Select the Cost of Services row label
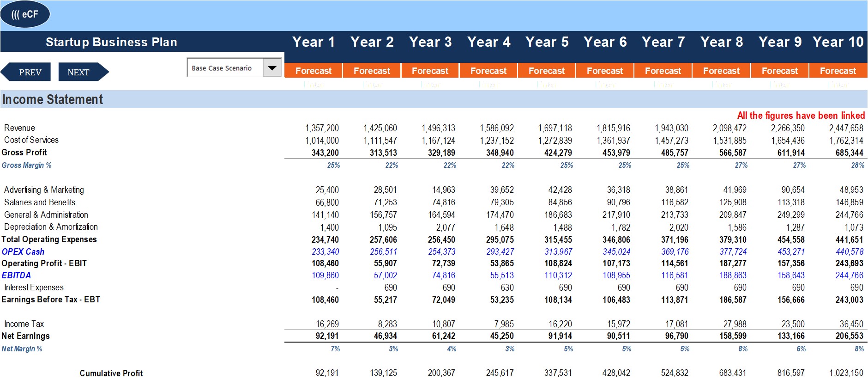This screenshot has width=868, height=380. (31, 140)
